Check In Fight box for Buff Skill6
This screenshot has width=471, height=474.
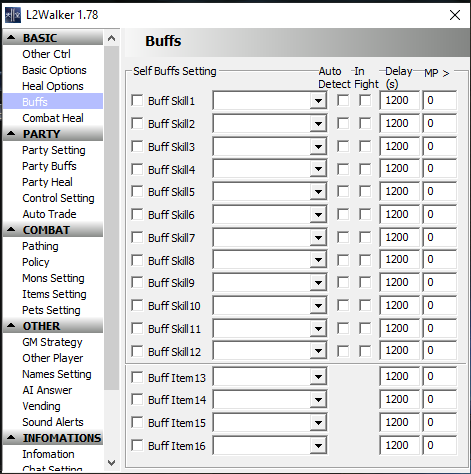(365, 215)
